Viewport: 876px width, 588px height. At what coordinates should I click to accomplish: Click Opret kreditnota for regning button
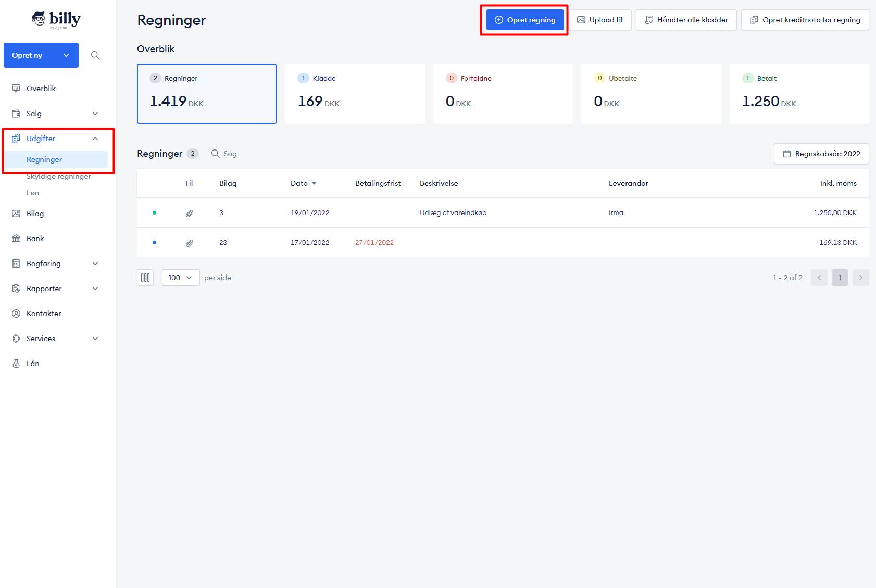coord(805,20)
